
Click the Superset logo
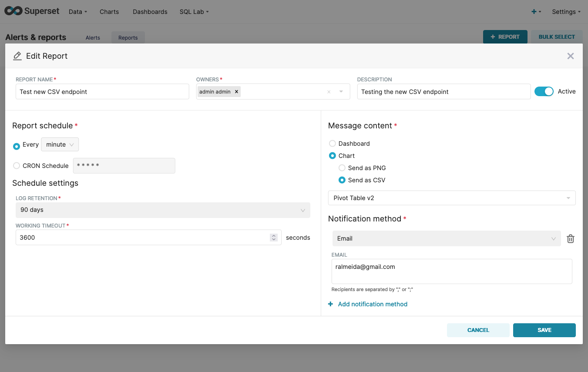pyautogui.click(x=32, y=11)
